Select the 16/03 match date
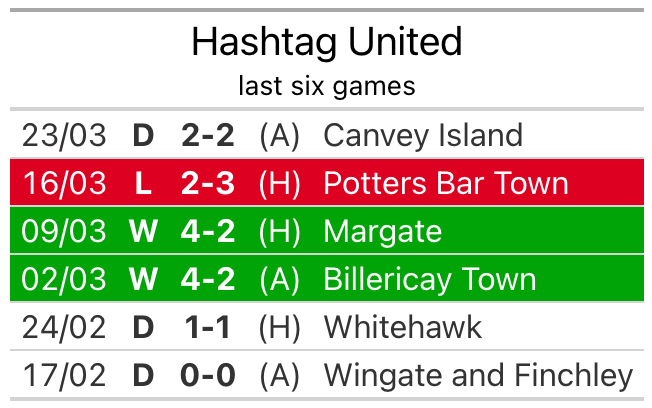This screenshot has height=408, width=652. [x=64, y=183]
